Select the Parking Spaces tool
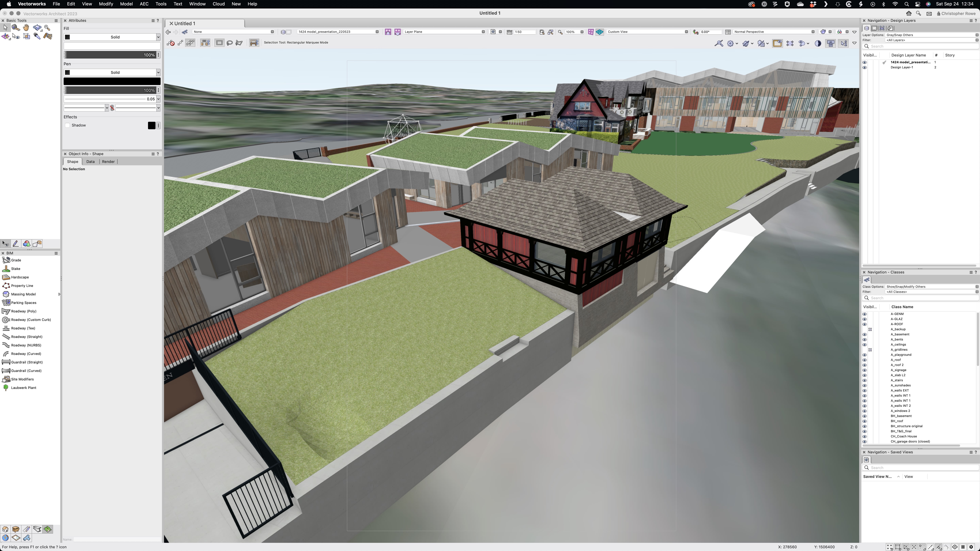980x551 pixels. point(24,302)
